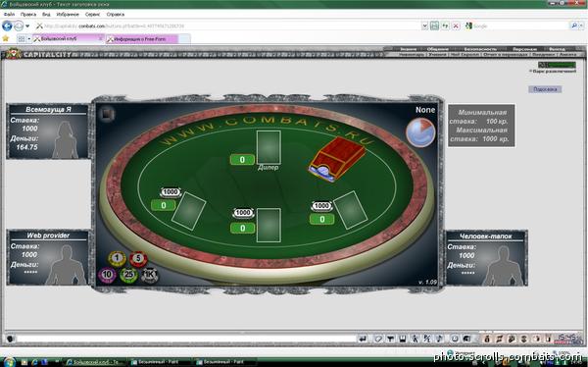Select the yellow 1 chip
The width and height of the screenshot is (588, 367).
click(x=117, y=258)
